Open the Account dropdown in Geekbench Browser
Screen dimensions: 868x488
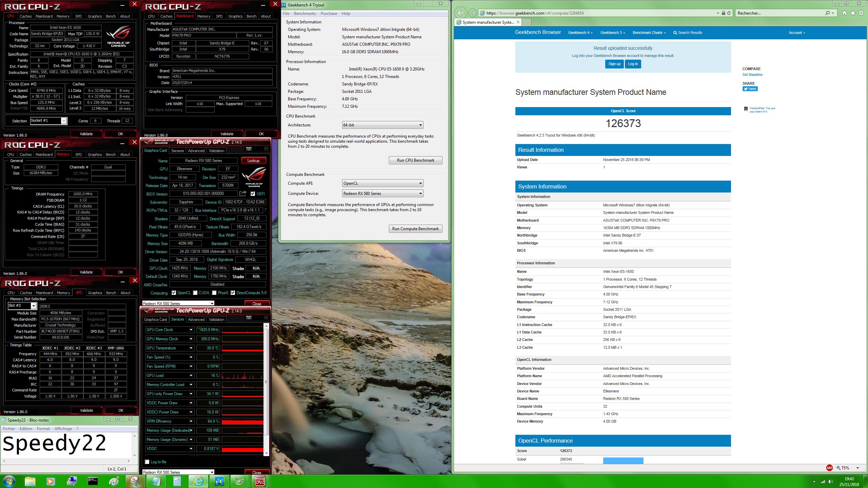coord(796,33)
